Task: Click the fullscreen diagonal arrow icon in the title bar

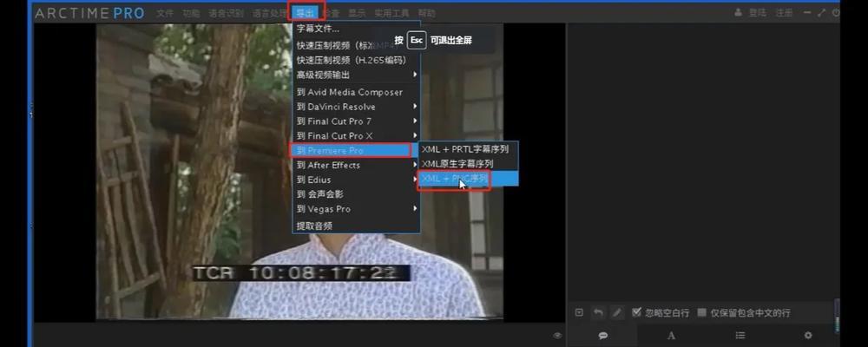Action: pos(821,13)
